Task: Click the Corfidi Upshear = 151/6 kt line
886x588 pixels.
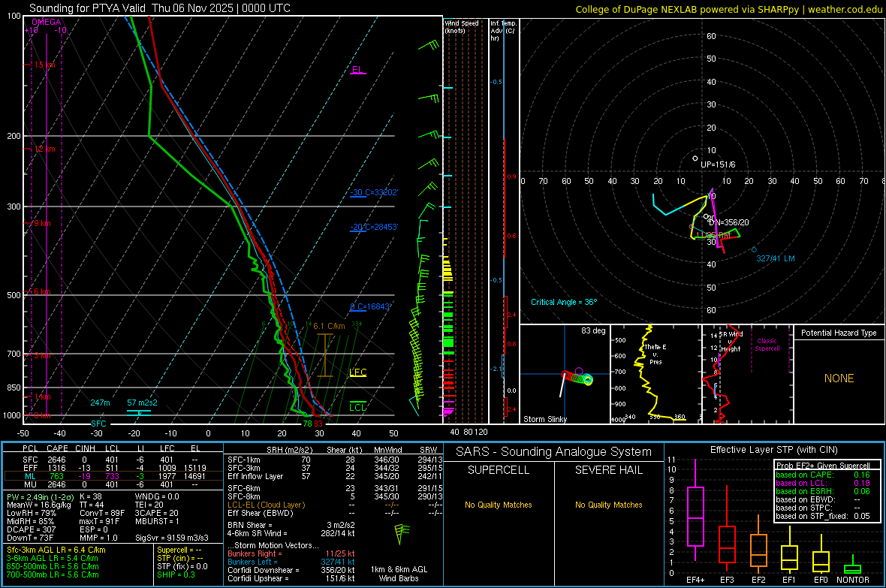Action: [x=291, y=578]
